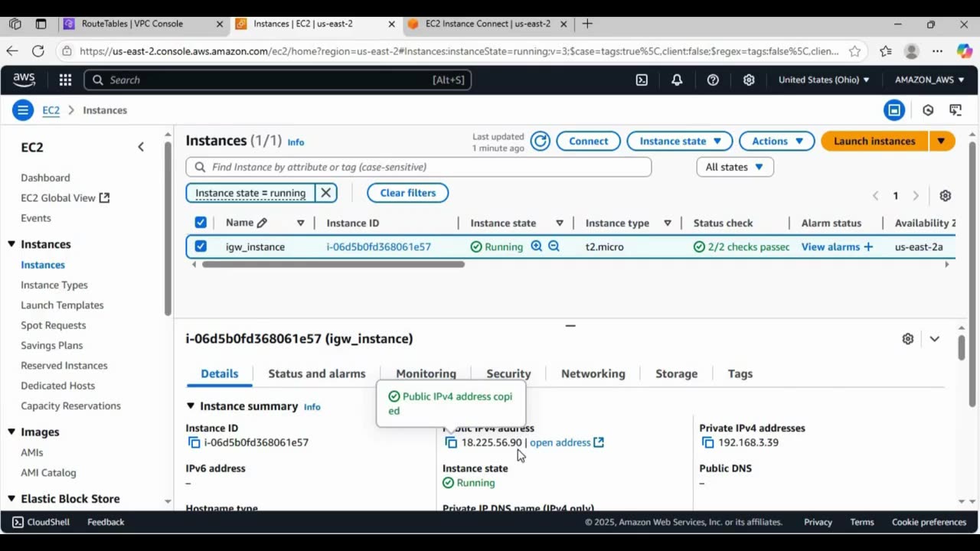This screenshot has width=980, height=551.
Task: Open the clock history icon in breadcrumb bar
Action: pyautogui.click(x=928, y=110)
